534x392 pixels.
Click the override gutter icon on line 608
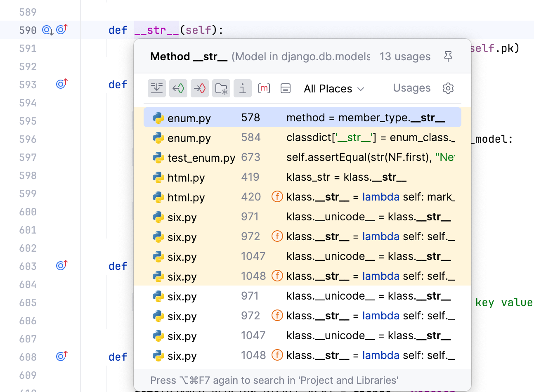click(61, 356)
